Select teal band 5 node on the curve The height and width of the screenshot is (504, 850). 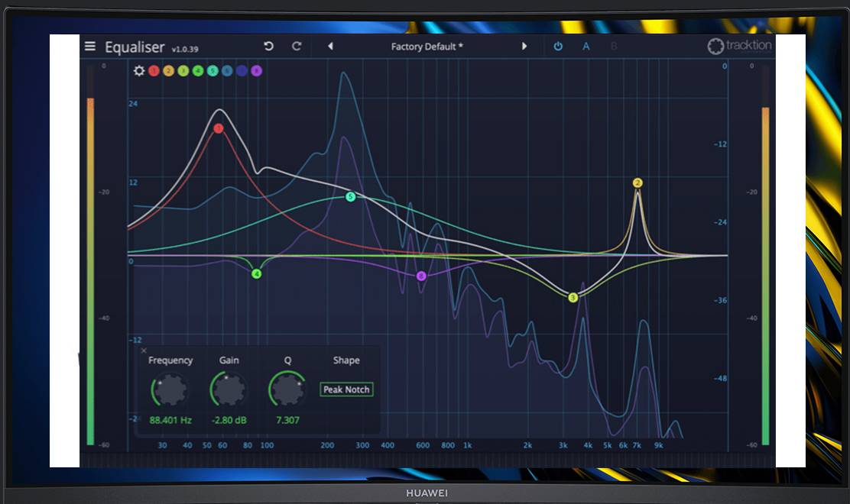[x=351, y=196]
